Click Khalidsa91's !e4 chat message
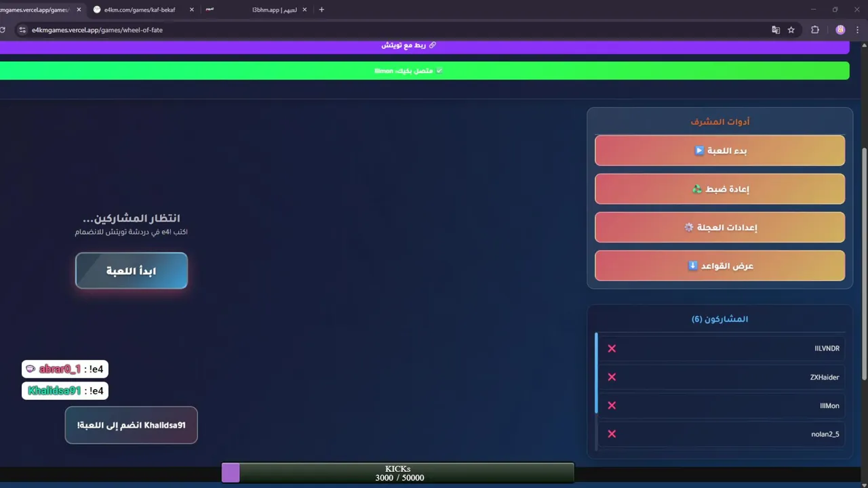This screenshot has width=868, height=488. pos(65,391)
